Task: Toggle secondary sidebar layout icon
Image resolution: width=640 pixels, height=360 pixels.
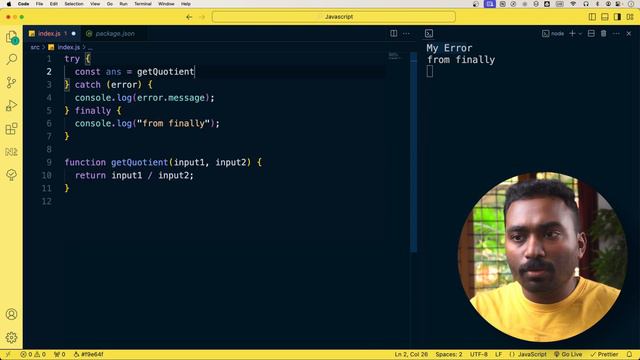Action: click(618, 17)
